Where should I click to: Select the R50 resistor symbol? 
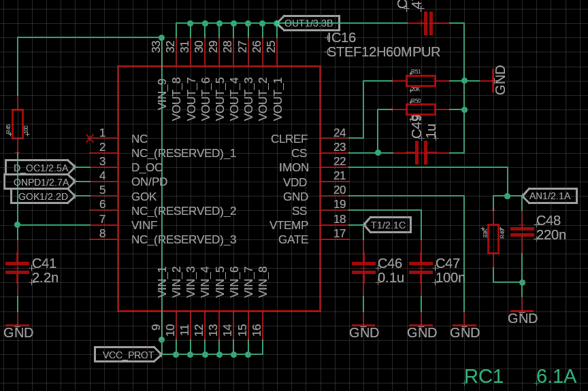coord(421,109)
